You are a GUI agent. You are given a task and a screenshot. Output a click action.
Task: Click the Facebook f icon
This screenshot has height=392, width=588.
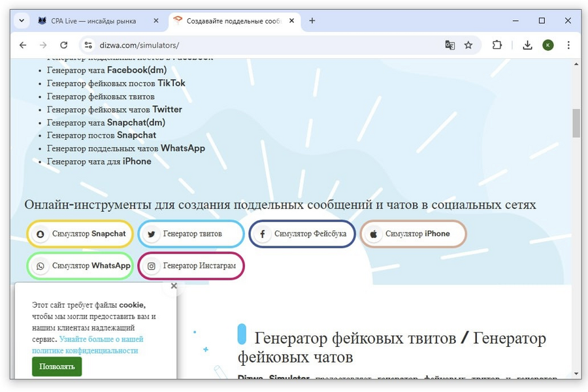coord(263,234)
